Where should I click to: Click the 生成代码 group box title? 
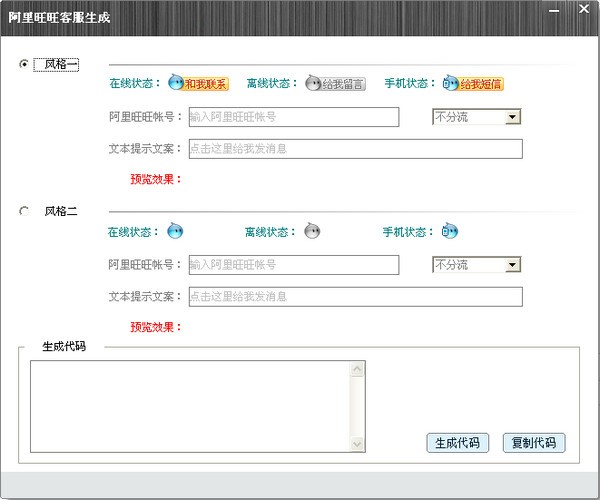64,347
